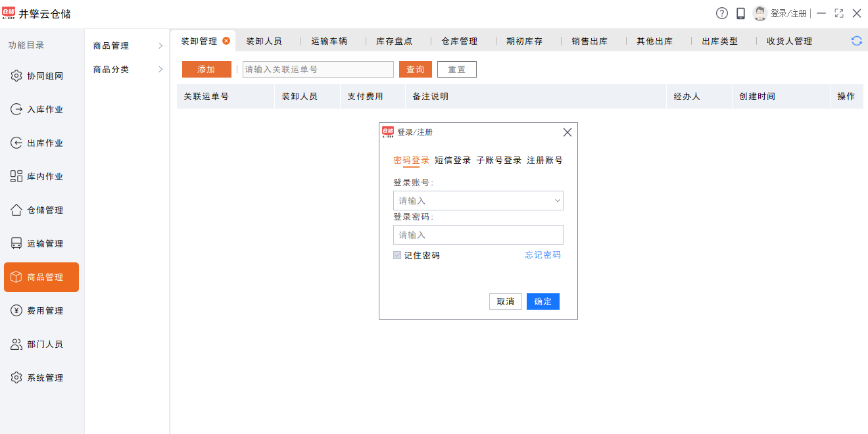
Task: Toggle the 记住密码 checkbox
Action: tap(397, 255)
